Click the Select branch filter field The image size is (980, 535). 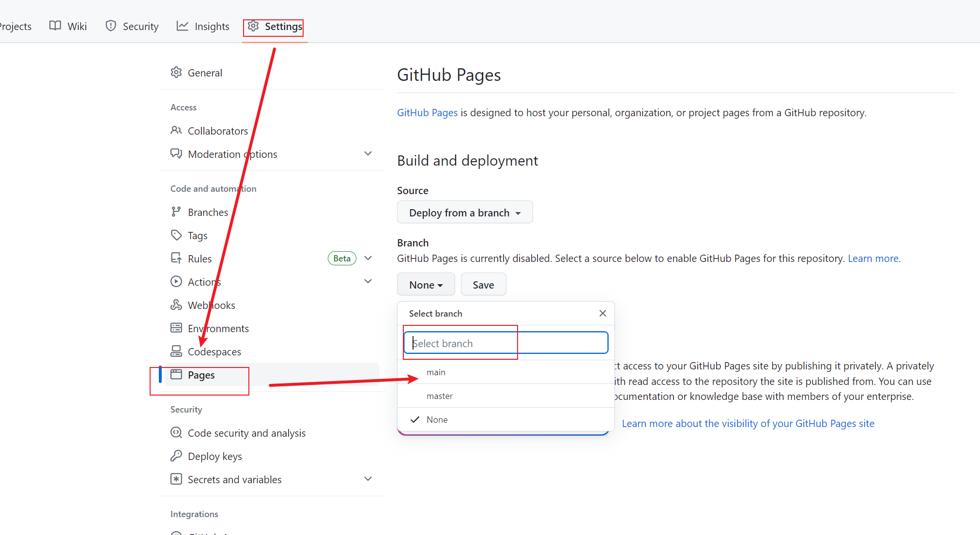pos(505,343)
